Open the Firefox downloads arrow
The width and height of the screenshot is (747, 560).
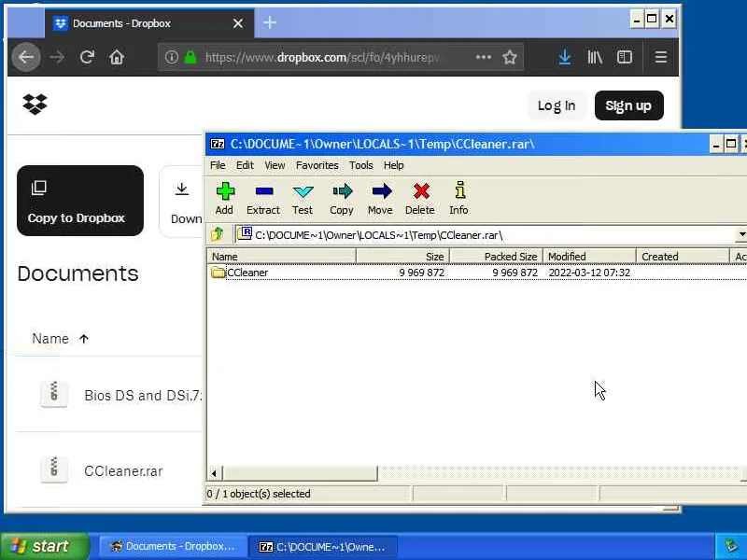pyautogui.click(x=565, y=58)
